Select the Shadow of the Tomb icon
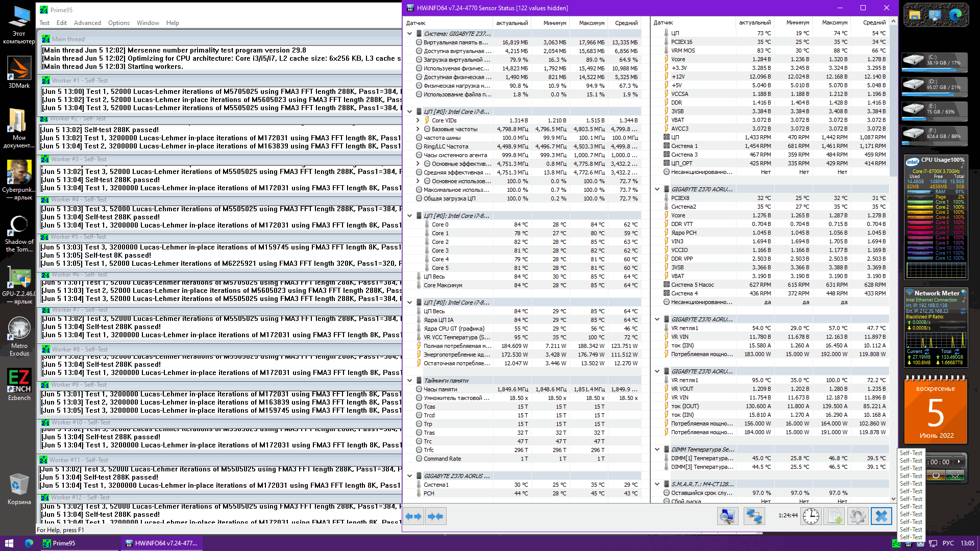Image resolution: width=980 pixels, height=551 pixels. (19, 233)
